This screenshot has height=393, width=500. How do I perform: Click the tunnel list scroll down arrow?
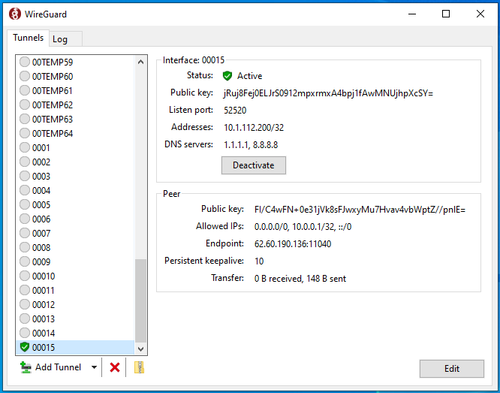click(x=141, y=349)
